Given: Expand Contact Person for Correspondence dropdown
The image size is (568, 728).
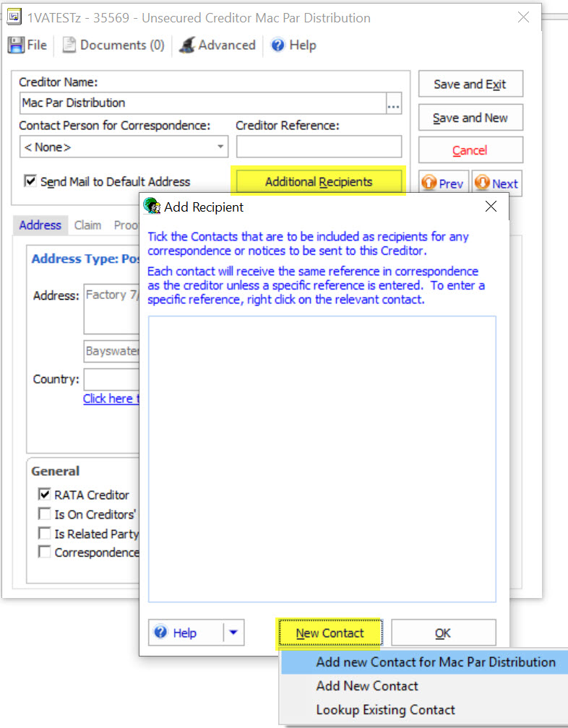Looking at the screenshot, I should pyautogui.click(x=220, y=147).
